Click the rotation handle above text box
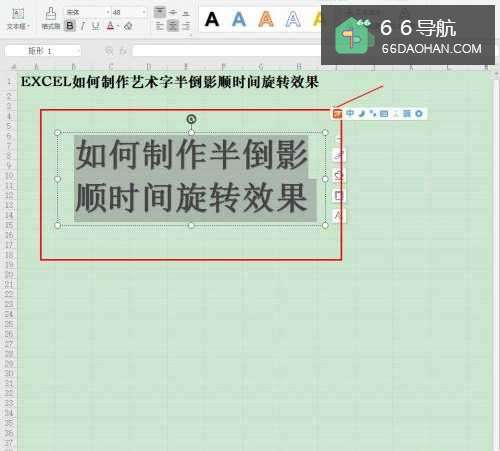 (191, 119)
